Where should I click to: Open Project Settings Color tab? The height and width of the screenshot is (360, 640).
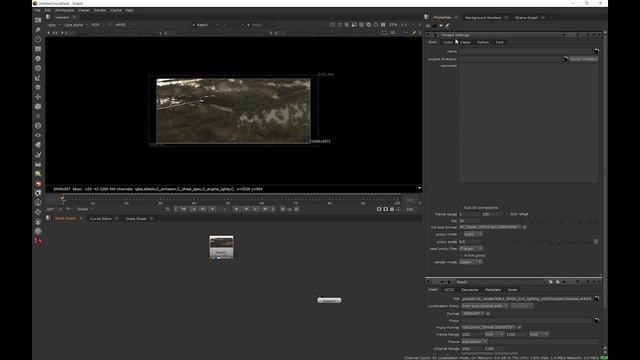click(448, 42)
